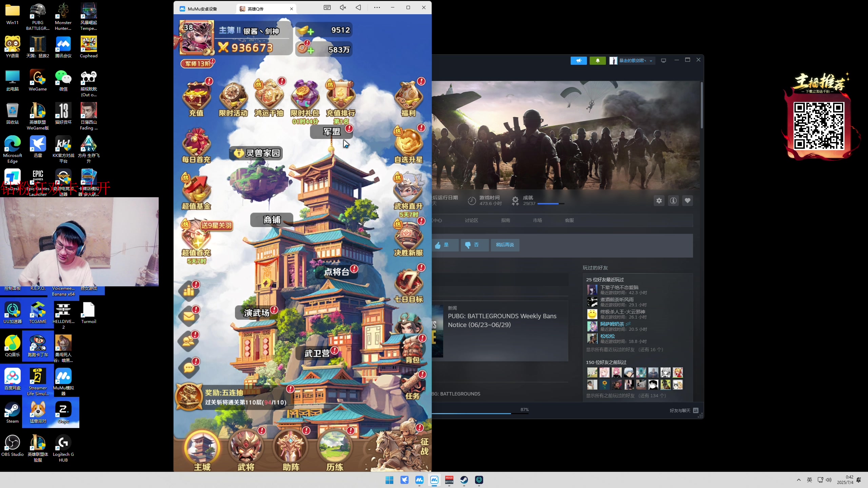The height and width of the screenshot is (488, 868).
Task: Open the 超值基金 fund icon
Action: 197,192
